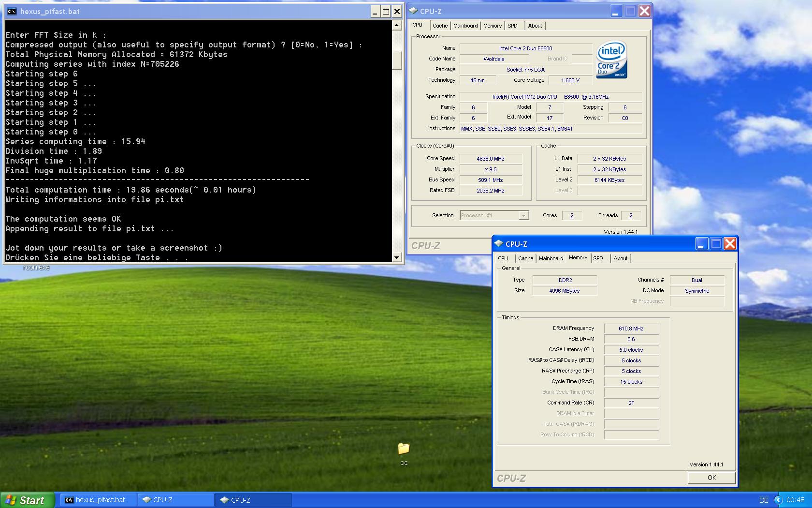
Task: Open the Mainboard tab in back CPU-Z window
Action: [x=465, y=26]
